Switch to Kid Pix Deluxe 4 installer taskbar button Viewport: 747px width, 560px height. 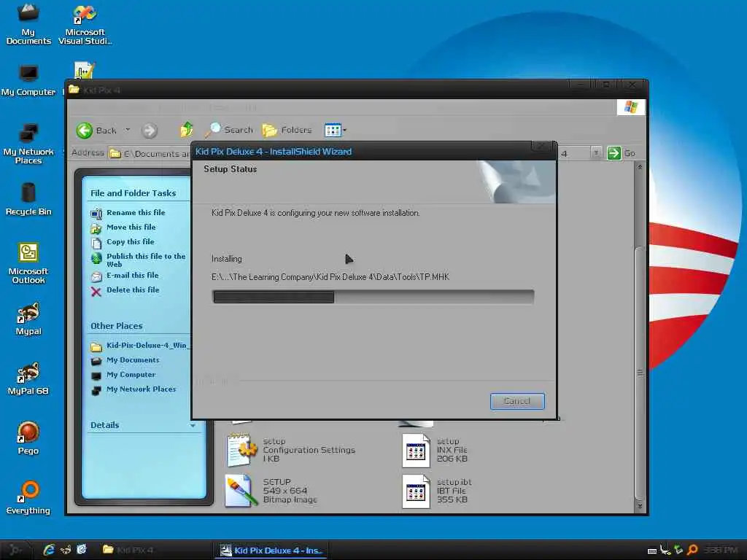click(x=271, y=551)
